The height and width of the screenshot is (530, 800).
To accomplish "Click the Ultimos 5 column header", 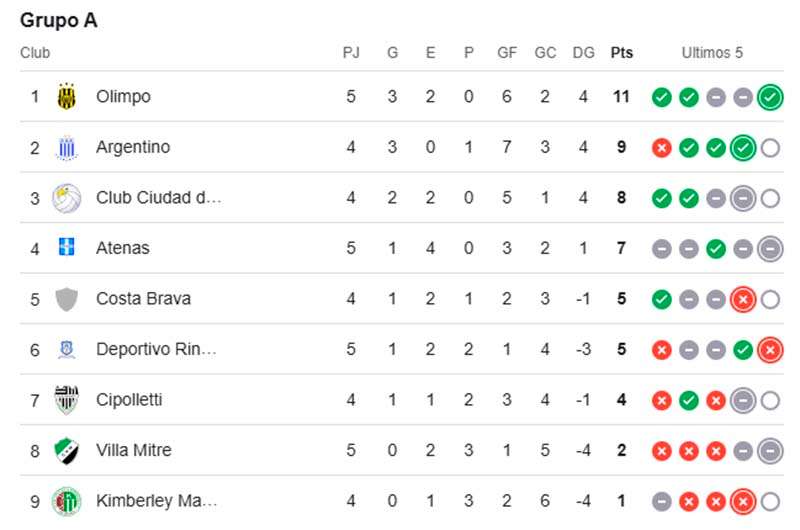I will [x=712, y=53].
